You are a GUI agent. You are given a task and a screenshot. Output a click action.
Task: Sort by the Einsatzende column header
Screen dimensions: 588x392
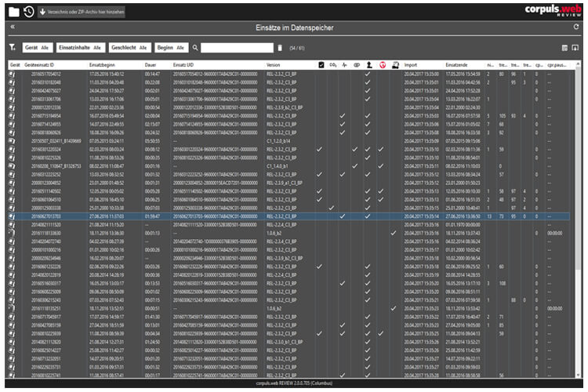456,65
